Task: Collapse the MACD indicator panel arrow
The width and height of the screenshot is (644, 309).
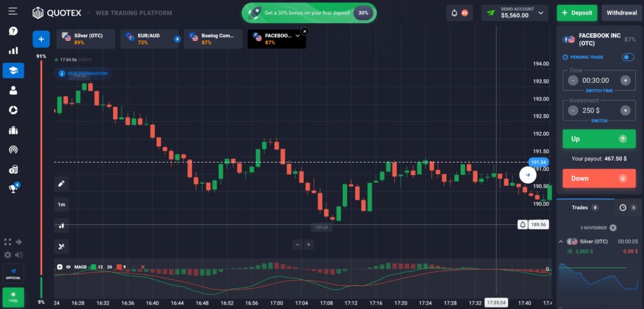Action: [x=60, y=267]
